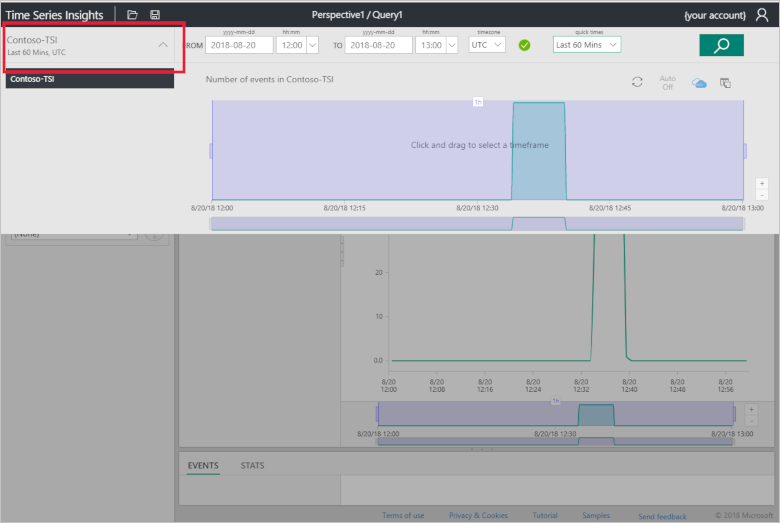780x523 pixels.
Task: Click the event spike in availability chart
Action: [x=539, y=151]
